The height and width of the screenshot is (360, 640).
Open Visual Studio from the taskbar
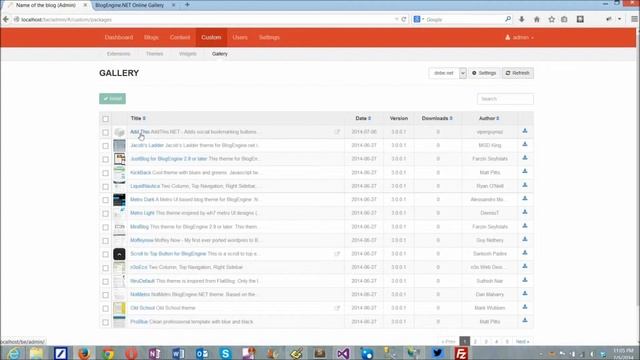point(343,353)
